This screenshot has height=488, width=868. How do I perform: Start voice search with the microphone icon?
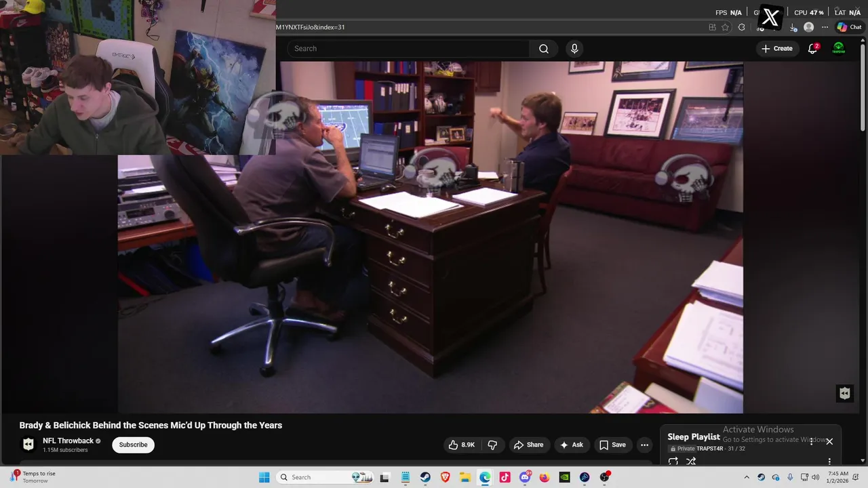point(574,49)
